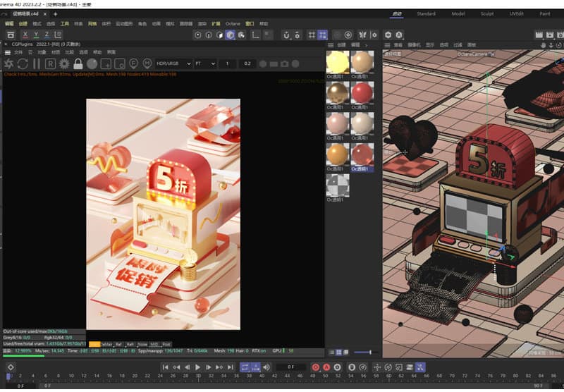Click frame 30 on the timeline ruler
564x392 pixels.
tap(198, 376)
